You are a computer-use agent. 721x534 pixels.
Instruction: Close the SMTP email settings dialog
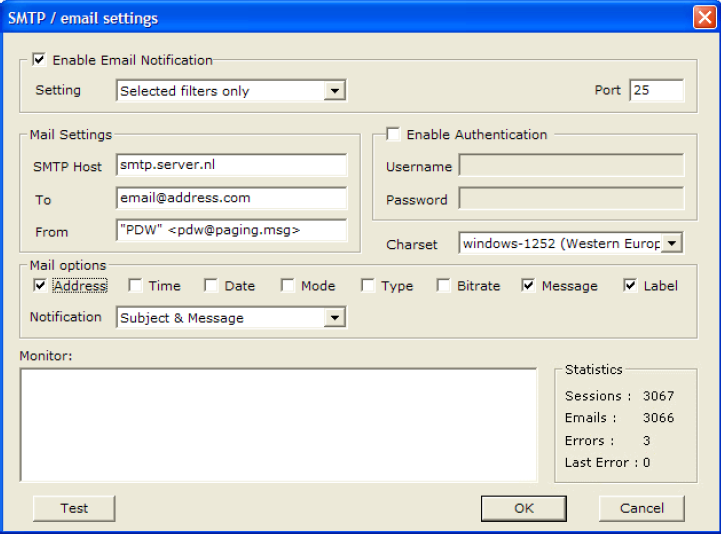tap(703, 17)
